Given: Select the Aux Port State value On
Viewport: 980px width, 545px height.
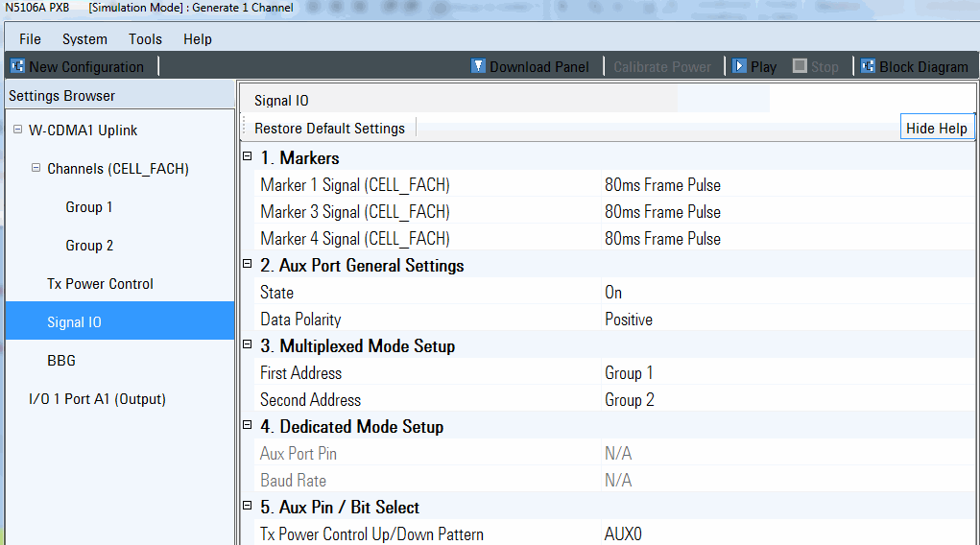Looking at the screenshot, I should click(x=613, y=293).
